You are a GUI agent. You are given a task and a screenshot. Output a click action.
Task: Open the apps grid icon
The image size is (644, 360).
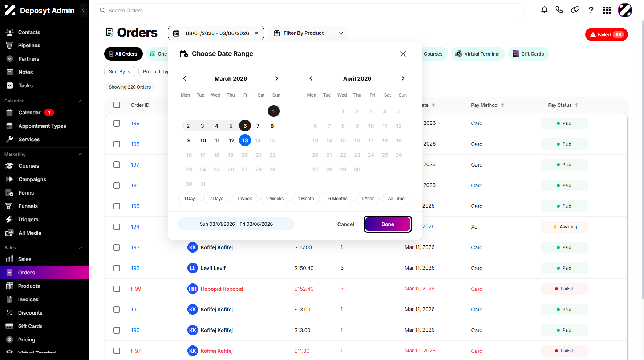607,10
